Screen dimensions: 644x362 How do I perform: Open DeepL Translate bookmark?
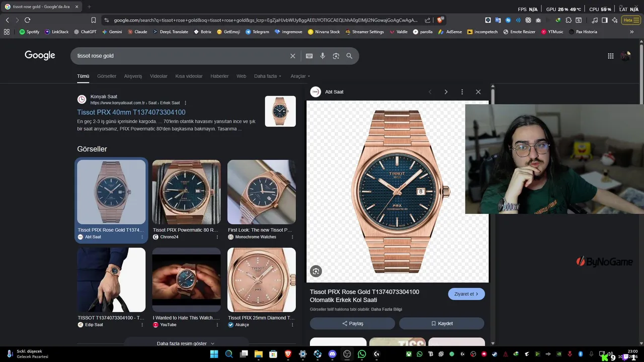(171, 32)
